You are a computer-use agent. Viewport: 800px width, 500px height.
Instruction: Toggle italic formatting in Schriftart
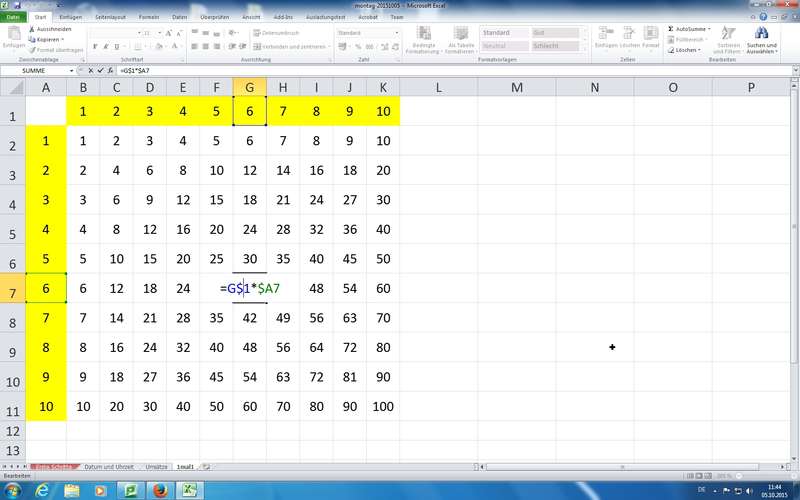click(106, 46)
